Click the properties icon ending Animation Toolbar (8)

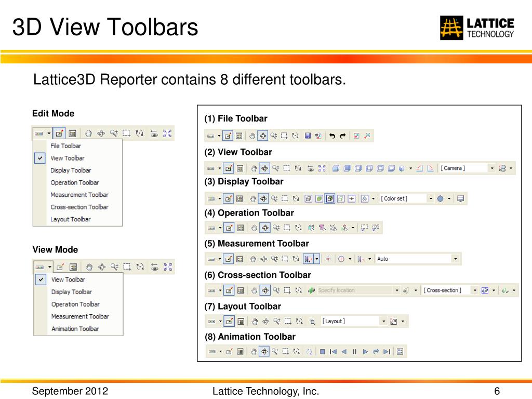(400, 352)
